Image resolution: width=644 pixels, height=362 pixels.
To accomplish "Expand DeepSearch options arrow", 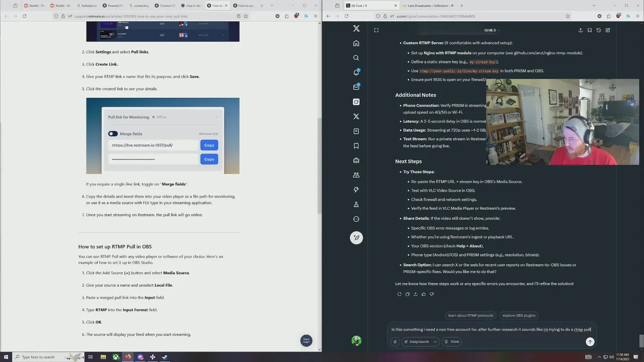I will coord(435,341).
